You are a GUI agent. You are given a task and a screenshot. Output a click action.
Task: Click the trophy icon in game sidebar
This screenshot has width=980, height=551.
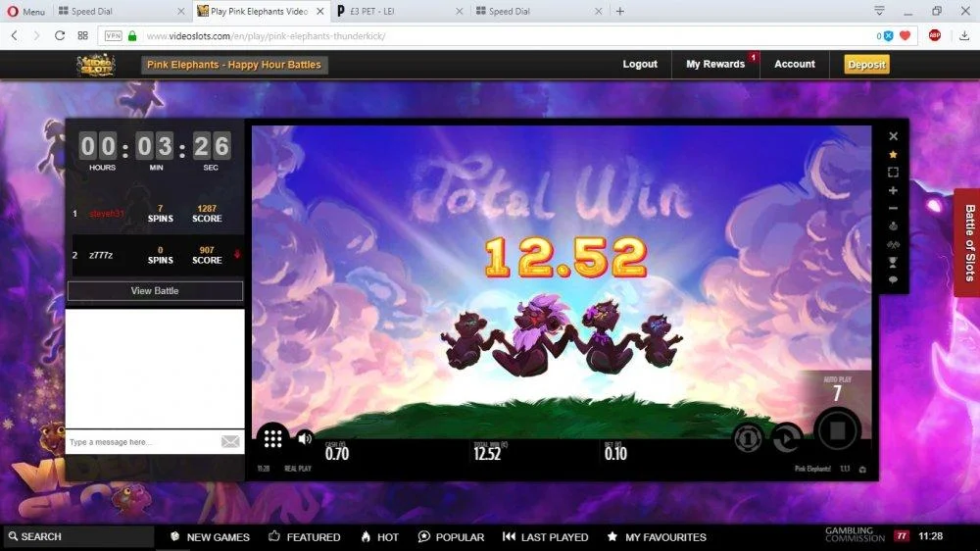click(893, 262)
